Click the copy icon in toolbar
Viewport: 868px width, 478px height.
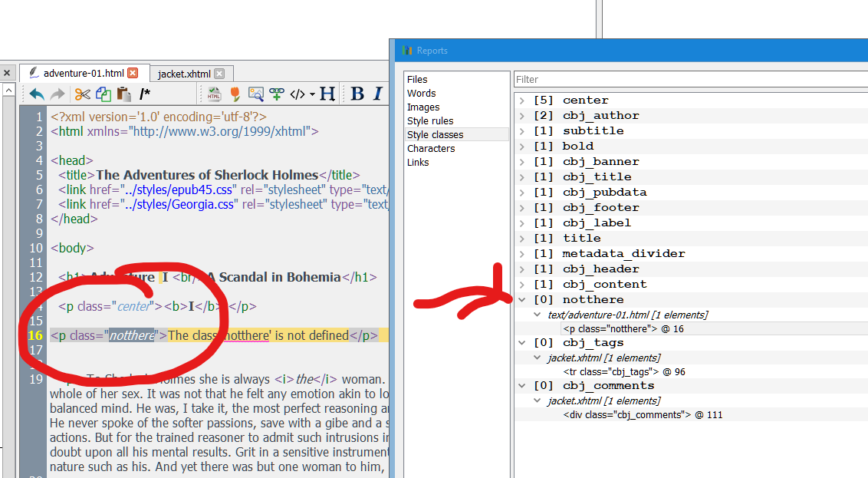pos(103,94)
